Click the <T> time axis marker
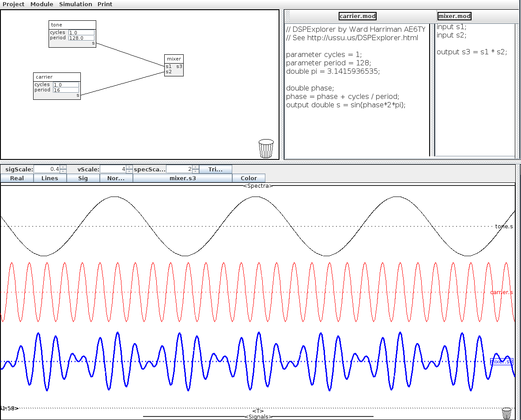 (258, 411)
